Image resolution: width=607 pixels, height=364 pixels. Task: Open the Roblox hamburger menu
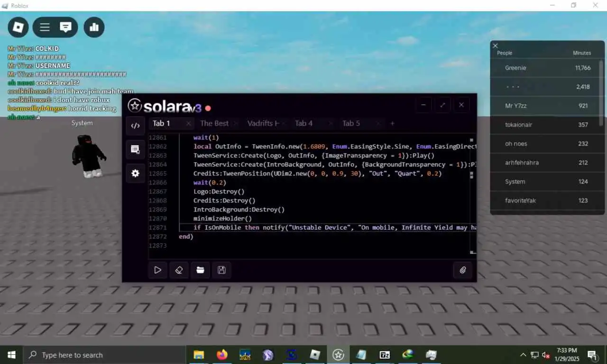pos(45,27)
